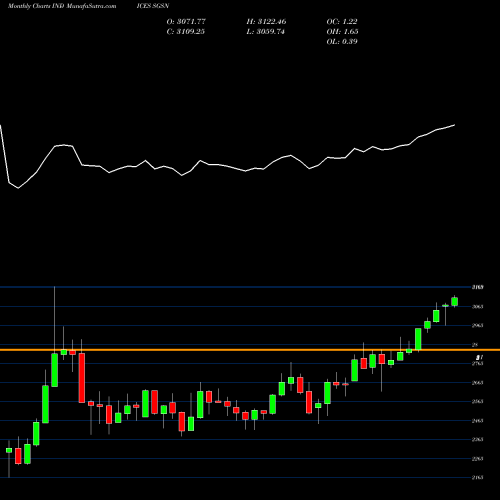The image size is (500, 500).
Task: Click the ICES SGSN symbol title
Action: click(153, 6)
